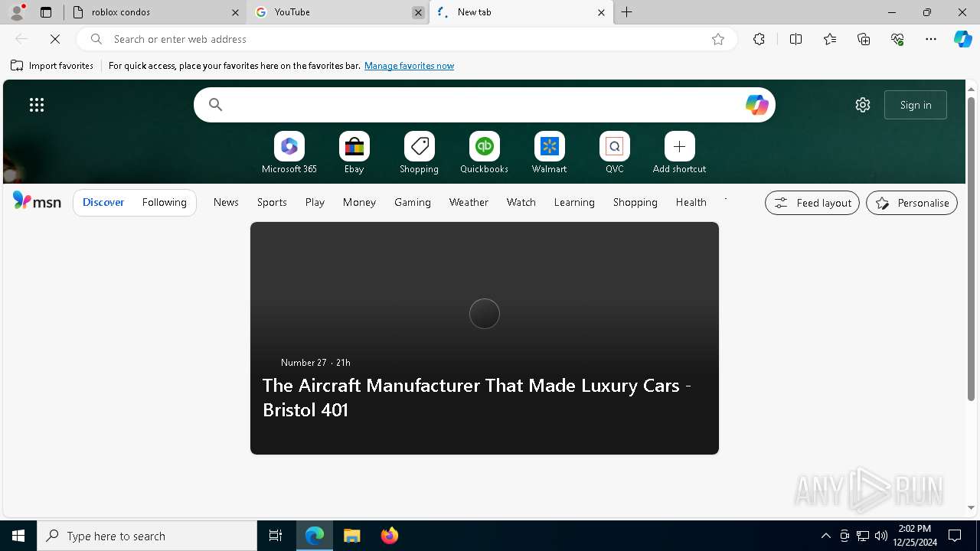Open the Favorites list icon
The image size is (980, 551).
(x=830, y=39)
